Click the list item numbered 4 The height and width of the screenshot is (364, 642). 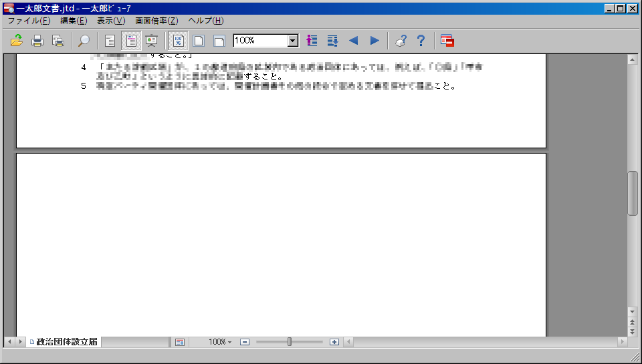[x=282, y=72]
